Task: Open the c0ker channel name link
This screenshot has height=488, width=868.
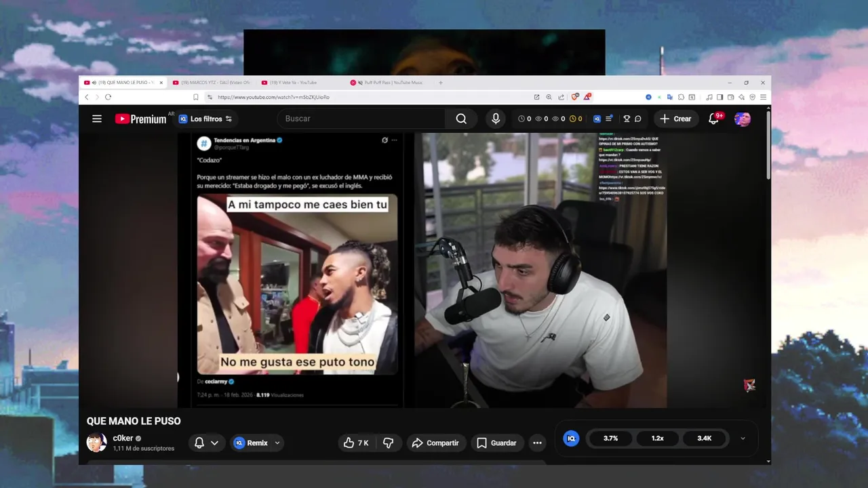Action: pos(123,439)
